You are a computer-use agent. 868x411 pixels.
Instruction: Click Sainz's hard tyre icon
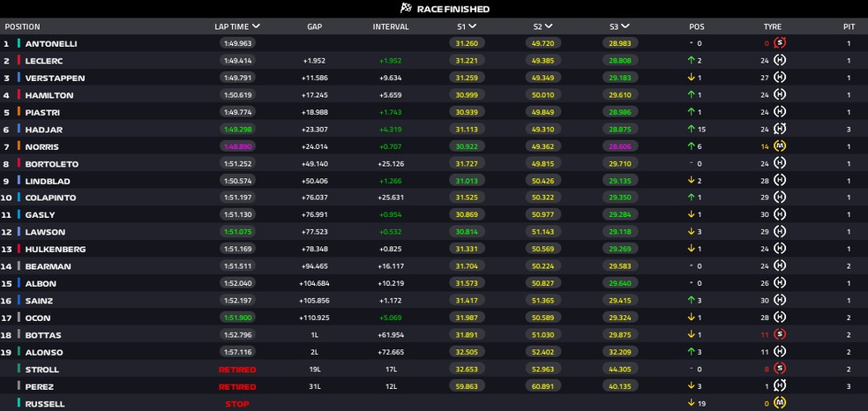780,301
